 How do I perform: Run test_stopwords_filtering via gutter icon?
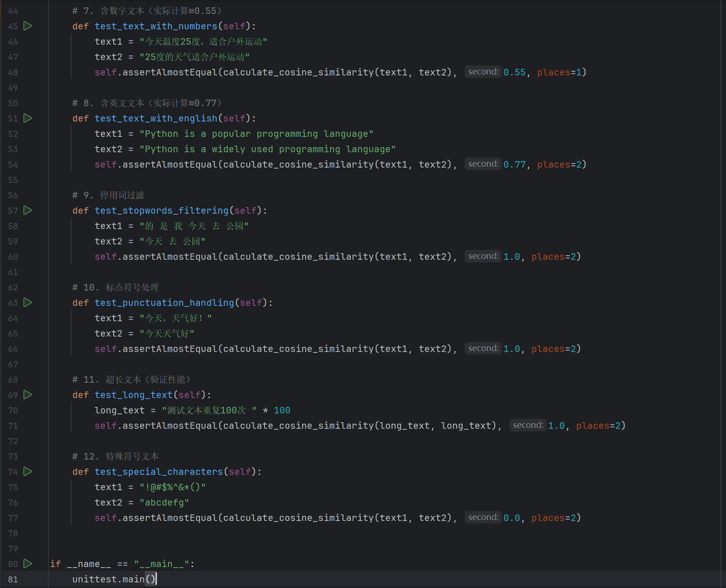click(x=28, y=210)
